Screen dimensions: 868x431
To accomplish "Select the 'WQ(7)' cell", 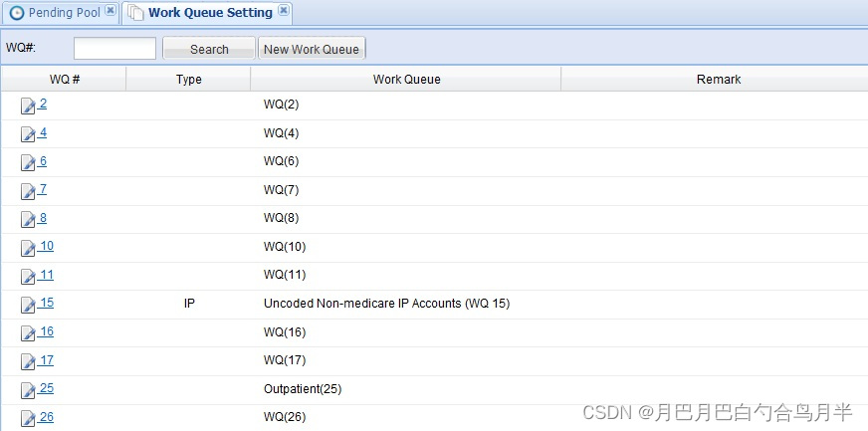I will pyautogui.click(x=282, y=190).
